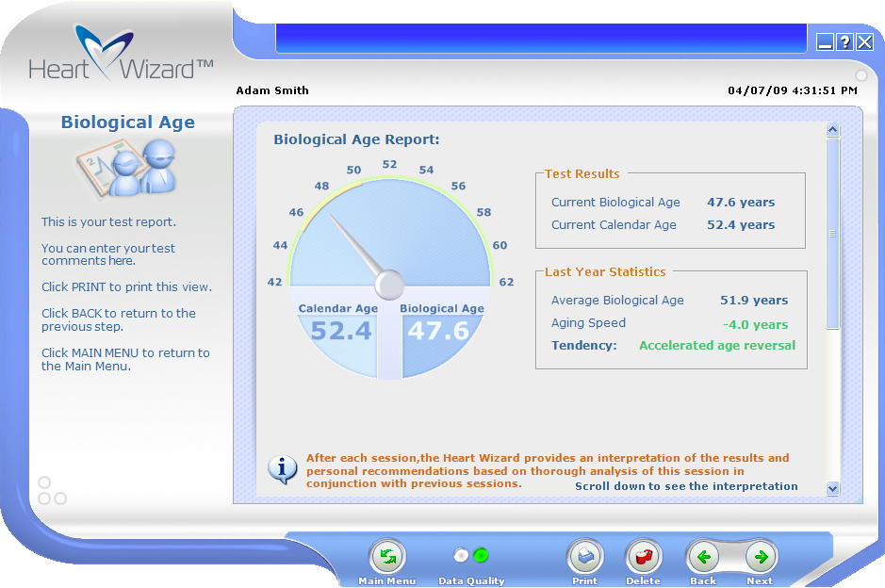885x588 pixels.
Task: Print this report view
Action: [x=585, y=557]
